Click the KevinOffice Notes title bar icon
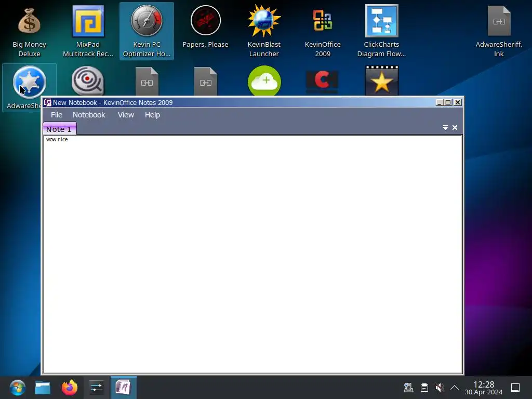 pyautogui.click(x=47, y=102)
